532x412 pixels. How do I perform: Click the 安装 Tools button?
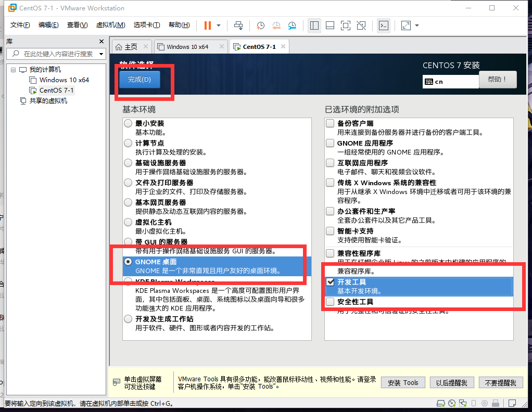pyautogui.click(x=403, y=382)
